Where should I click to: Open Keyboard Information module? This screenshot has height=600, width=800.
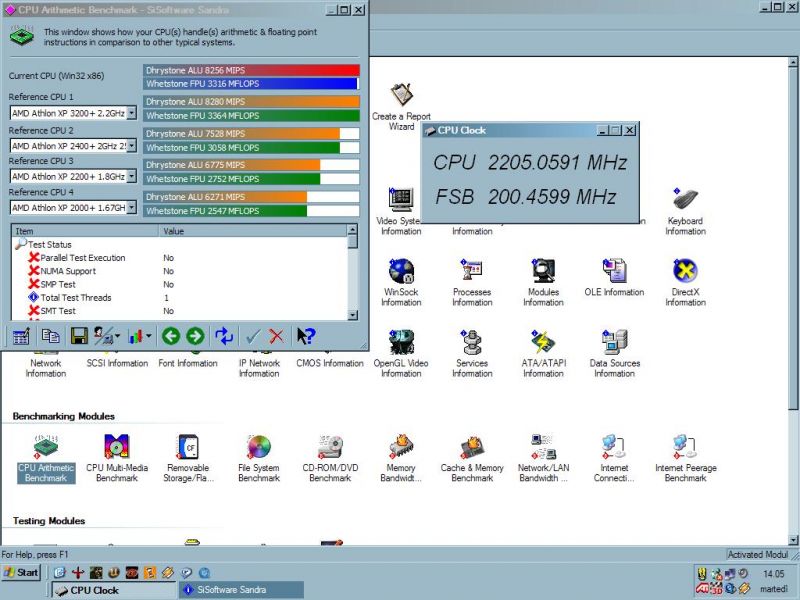coord(685,211)
